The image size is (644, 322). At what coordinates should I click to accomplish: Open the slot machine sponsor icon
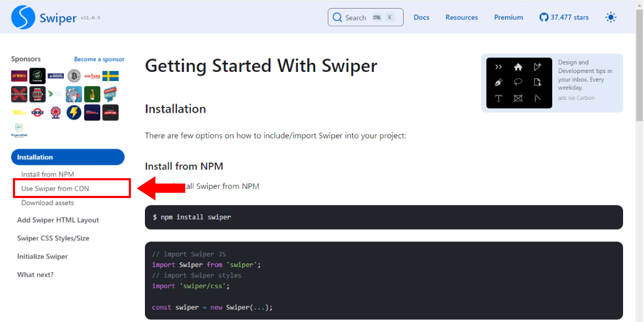pos(38,94)
